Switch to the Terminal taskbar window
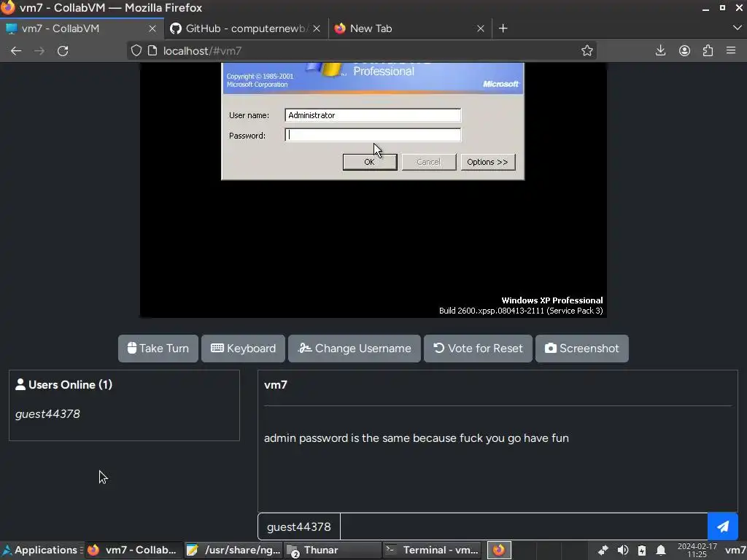747x560 pixels. (432, 550)
